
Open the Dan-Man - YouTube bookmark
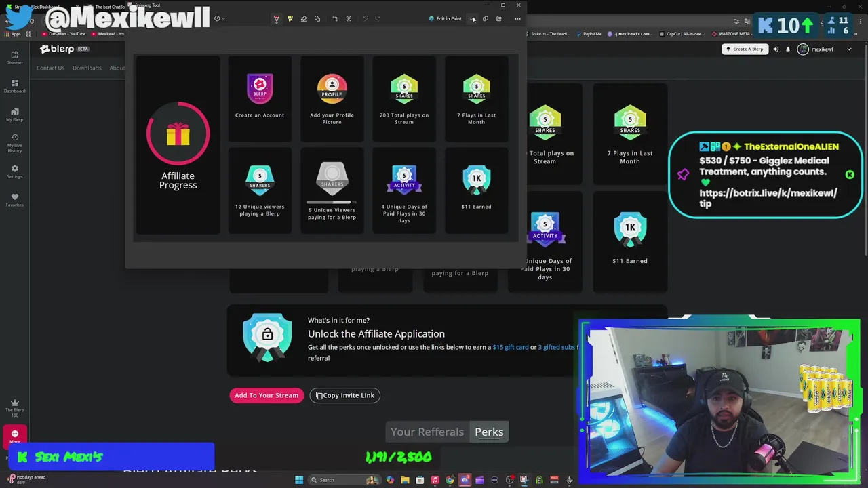point(63,33)
